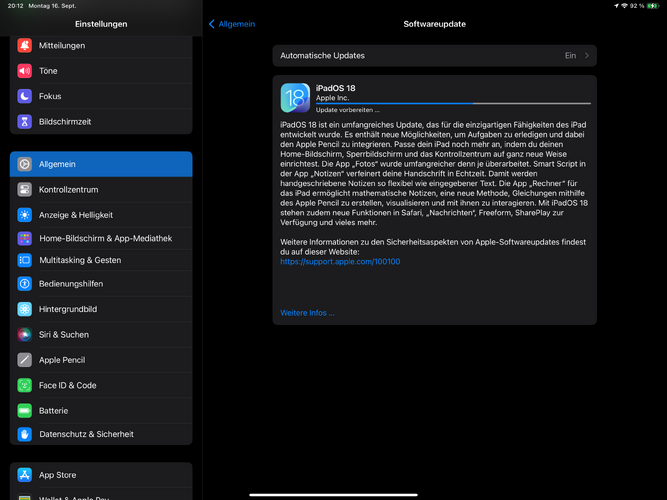
Task: Open Batterie settings
Action: tap(101, 411)
